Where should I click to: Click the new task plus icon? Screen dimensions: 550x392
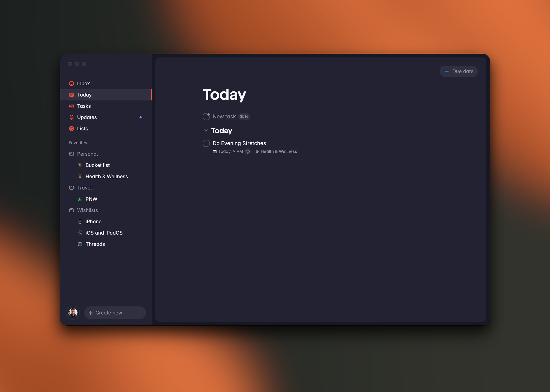pos(206,117)
